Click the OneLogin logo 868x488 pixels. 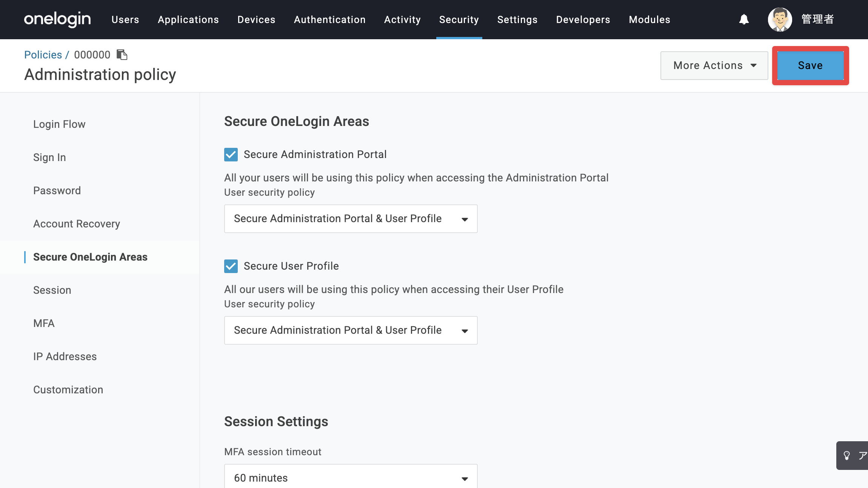coord(57,19)
